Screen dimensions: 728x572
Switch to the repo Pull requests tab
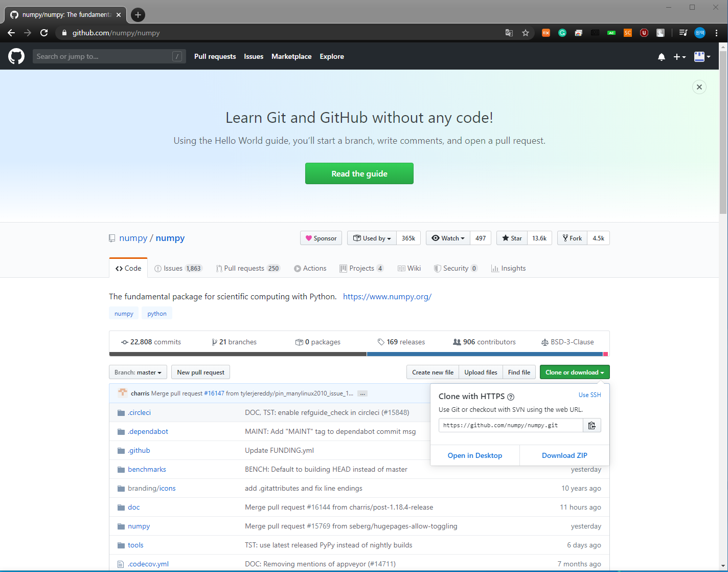point(248,268)
